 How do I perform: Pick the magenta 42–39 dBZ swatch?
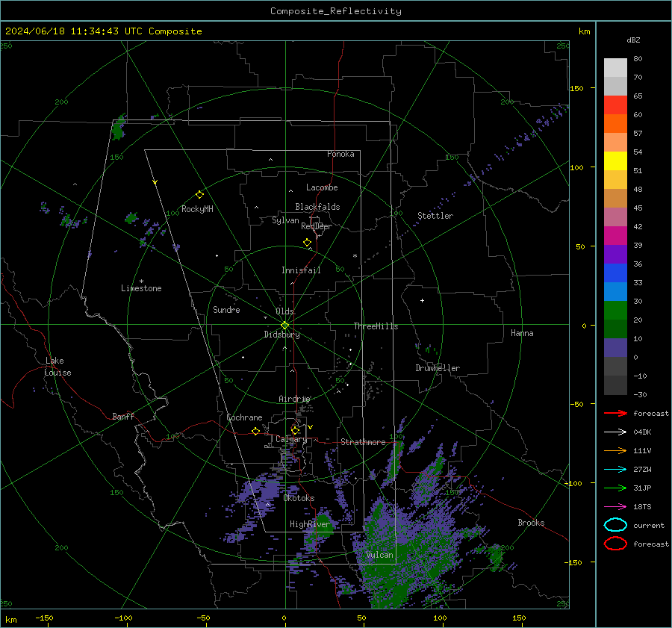615,235
